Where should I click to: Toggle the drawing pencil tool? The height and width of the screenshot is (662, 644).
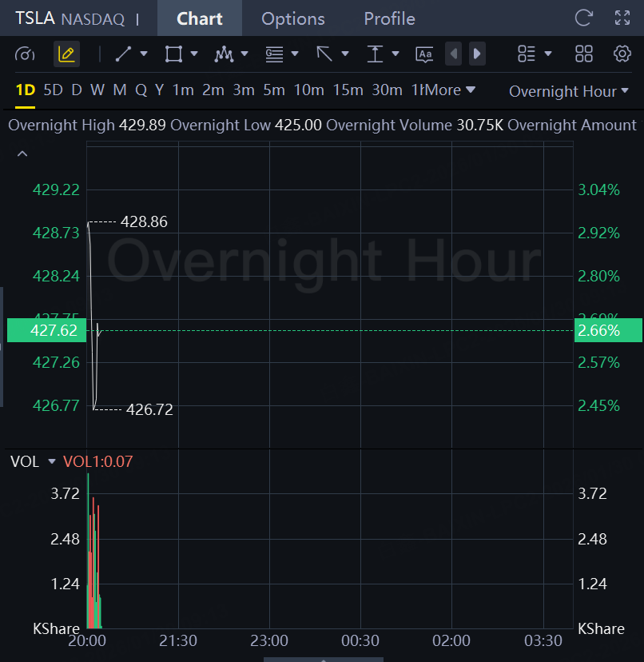tap(66, 54)
